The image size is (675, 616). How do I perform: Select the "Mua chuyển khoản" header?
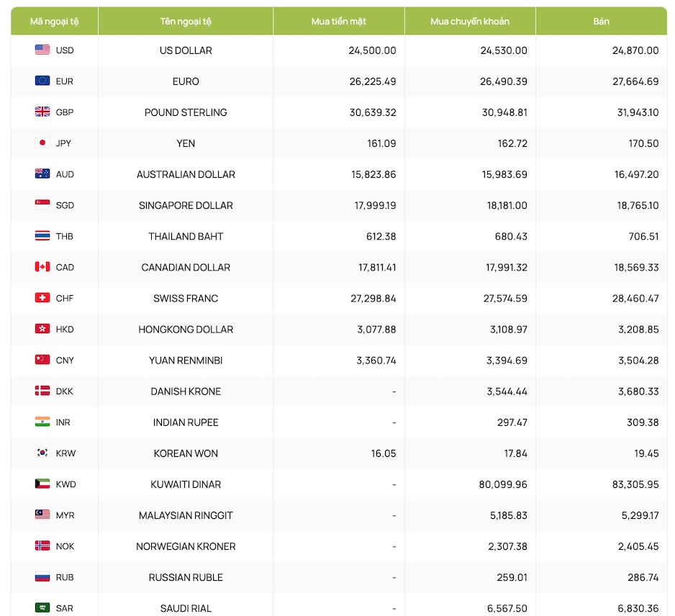click(470, 22)
